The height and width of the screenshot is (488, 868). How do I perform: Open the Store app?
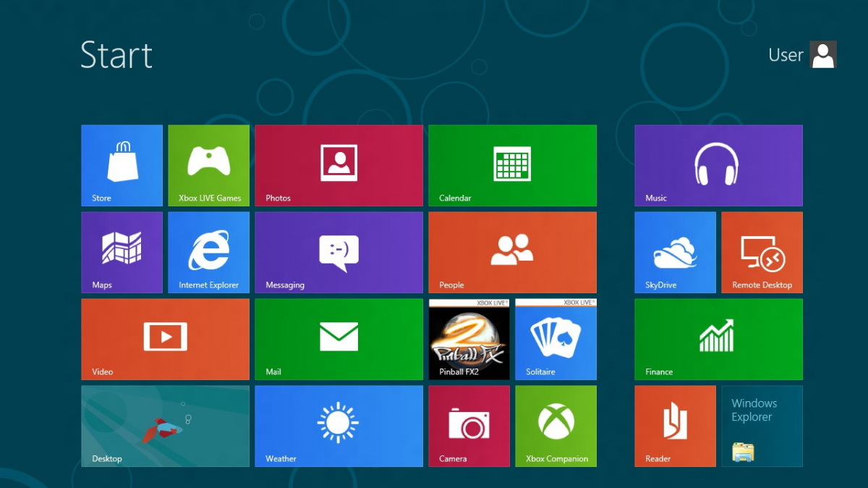122,165
